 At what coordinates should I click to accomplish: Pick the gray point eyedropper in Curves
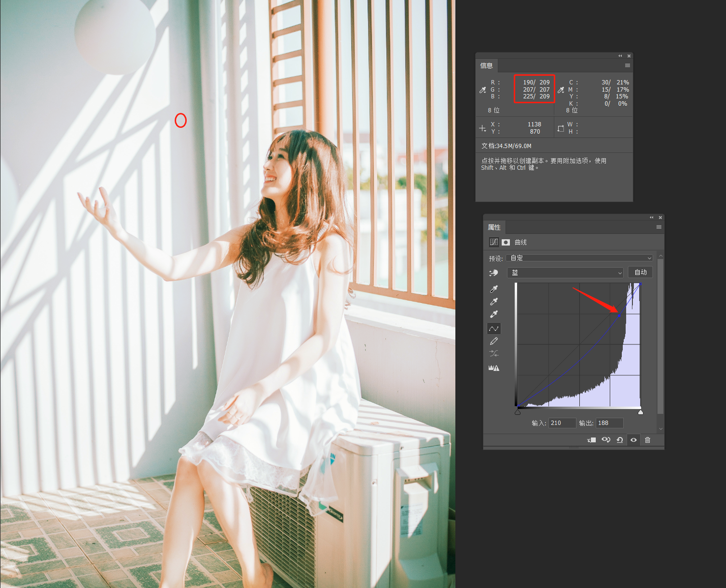[493, 301]
